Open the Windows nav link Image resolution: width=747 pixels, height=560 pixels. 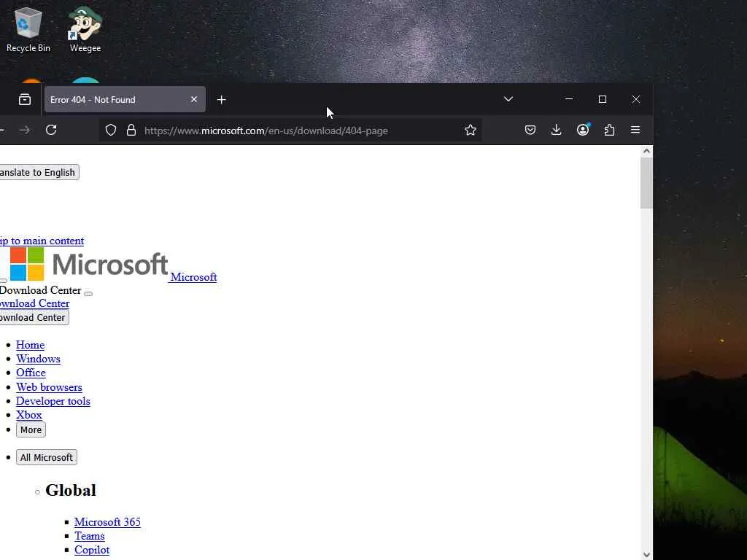tap(38, 359)
